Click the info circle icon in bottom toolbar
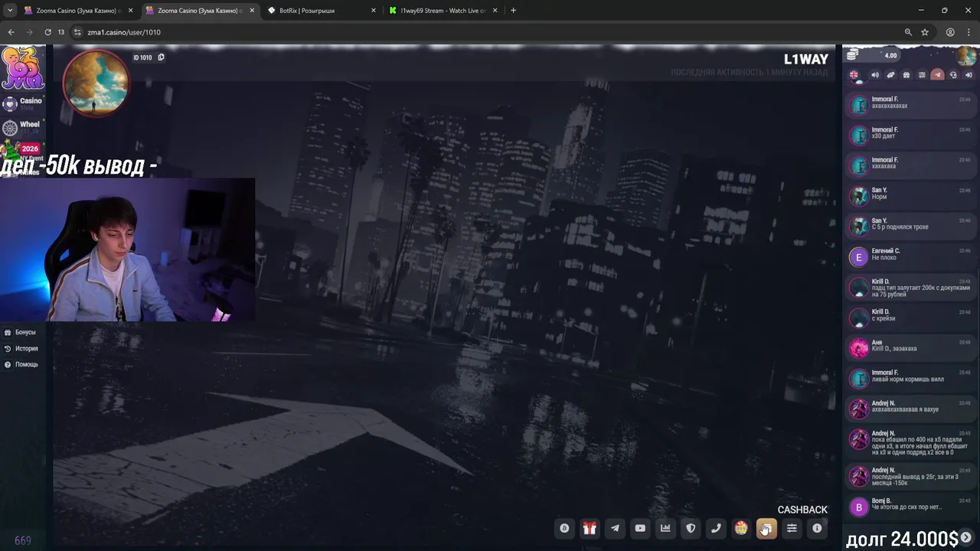This screenshot has width=980, height=551. [817, 528]
